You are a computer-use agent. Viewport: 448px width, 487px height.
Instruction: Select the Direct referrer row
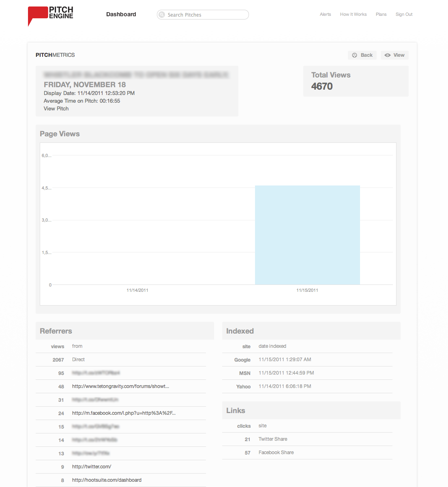[121, 360]
